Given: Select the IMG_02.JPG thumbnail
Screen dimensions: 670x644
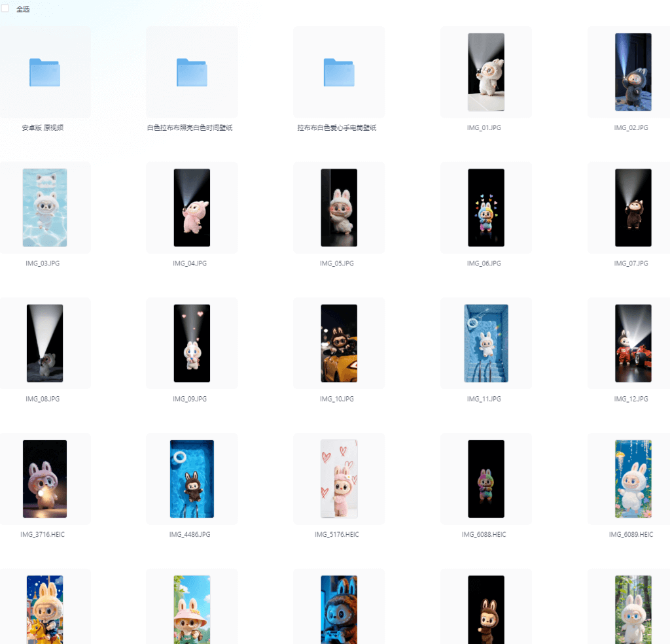Looking at the screenshot, I should click(x=633, y=73).
